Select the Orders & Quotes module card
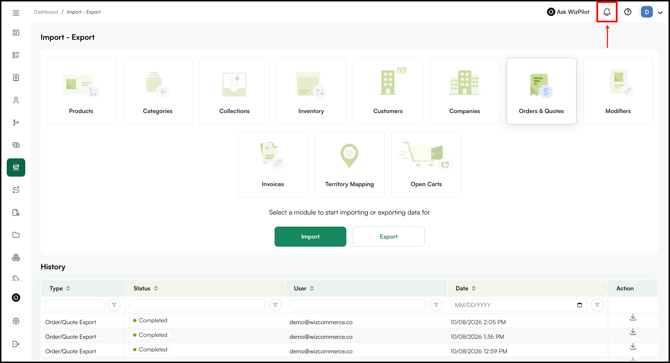 [x=541, y=91]
